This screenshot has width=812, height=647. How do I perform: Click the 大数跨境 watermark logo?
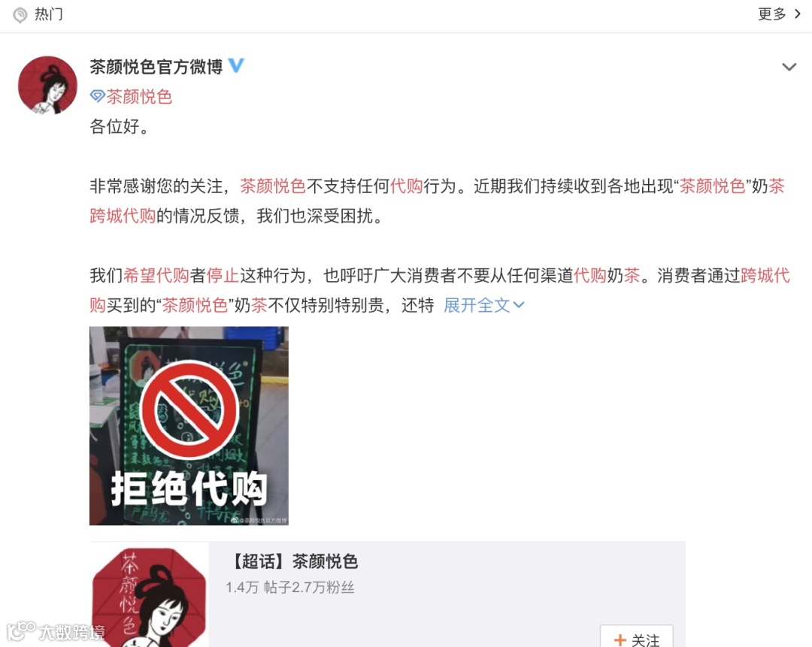point(56,631)
